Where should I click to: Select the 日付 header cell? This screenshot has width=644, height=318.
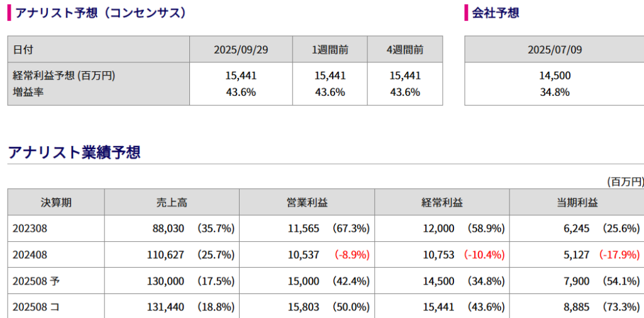(x=23, y=50)
